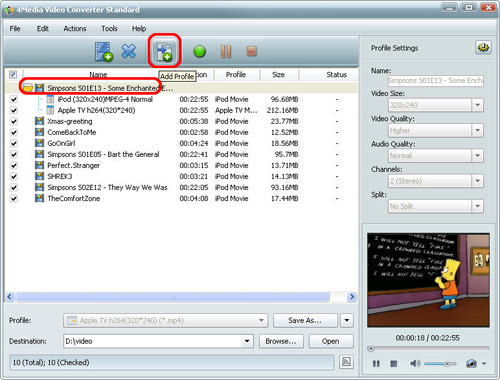Sort the list by the Status column header
Screen dimensions: 500x380
[337, 75]
